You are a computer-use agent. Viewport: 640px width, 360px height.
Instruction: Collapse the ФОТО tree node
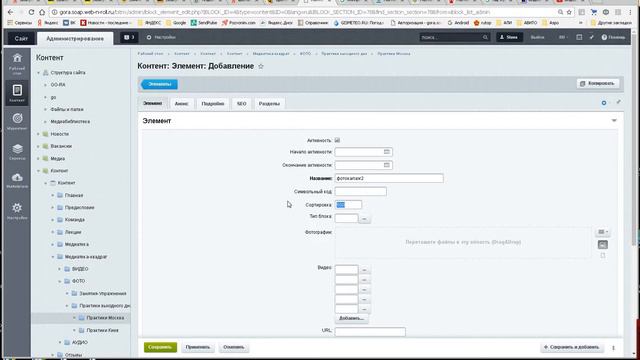[x=60, y=281]
